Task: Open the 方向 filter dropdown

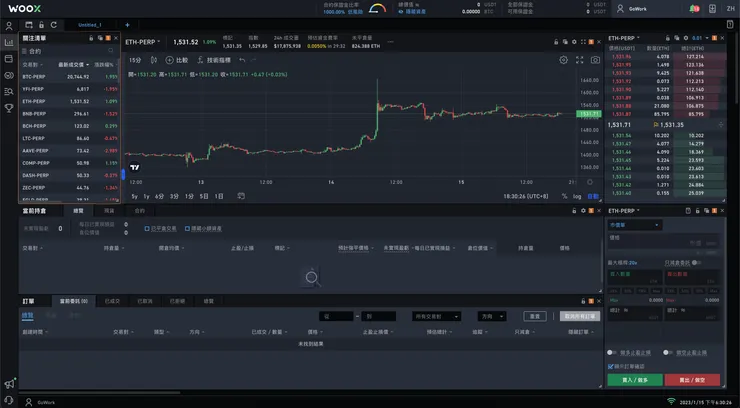Action: 492,316
